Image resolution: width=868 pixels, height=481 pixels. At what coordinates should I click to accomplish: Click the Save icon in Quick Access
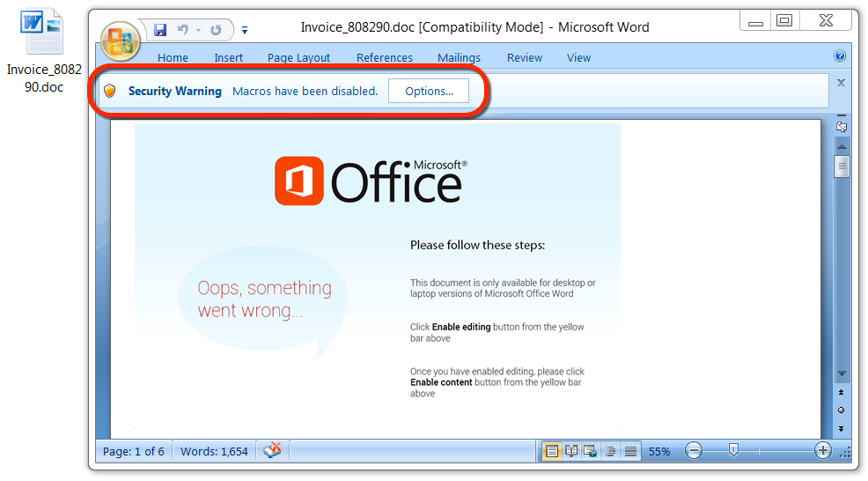[x=160, y=30]
